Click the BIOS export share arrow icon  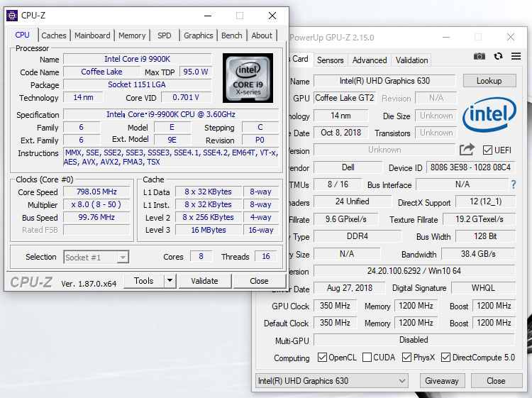click(x=467, y=150)
